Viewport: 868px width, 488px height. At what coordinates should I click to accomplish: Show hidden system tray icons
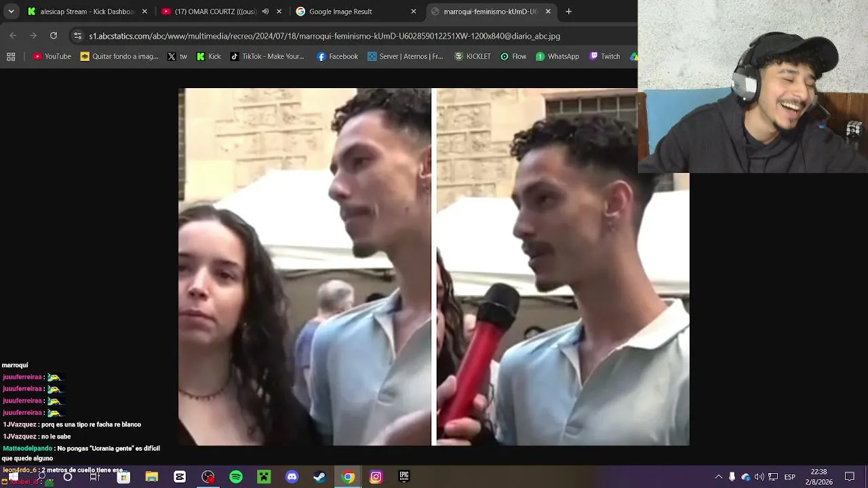(x=719, y=477)
